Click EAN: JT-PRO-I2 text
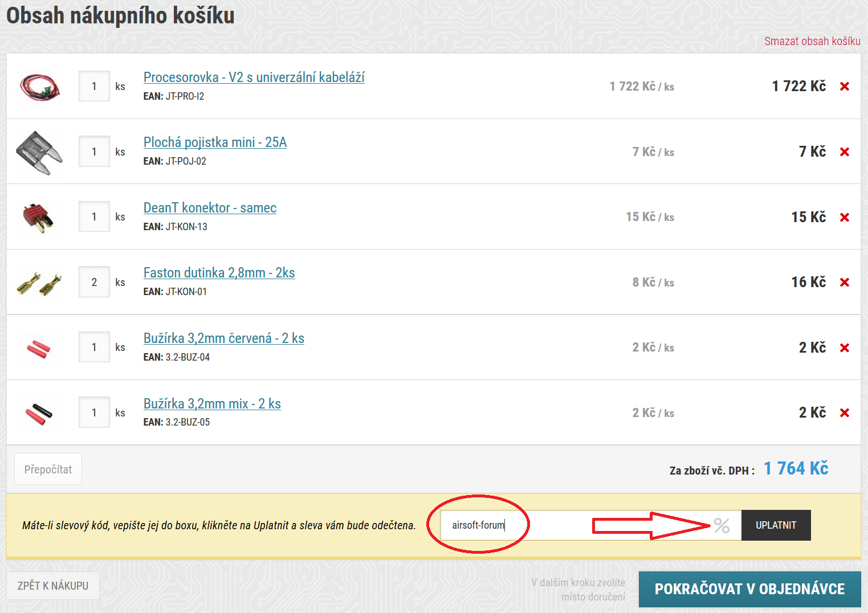The image size is (868, 613). pos(174,96)
